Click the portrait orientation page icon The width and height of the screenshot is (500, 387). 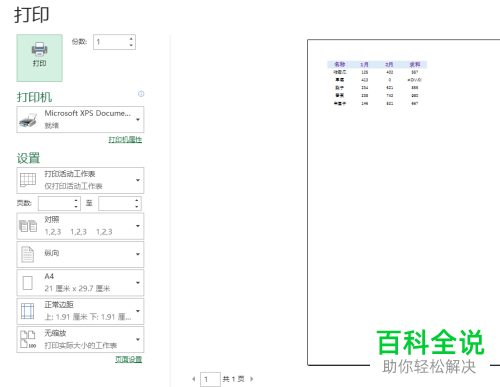(28, 254)
